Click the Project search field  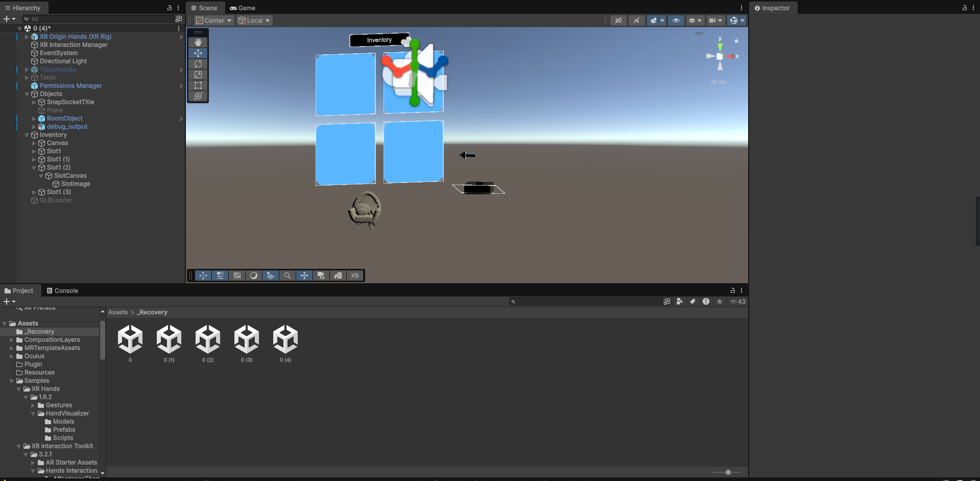tap(586, 302)
